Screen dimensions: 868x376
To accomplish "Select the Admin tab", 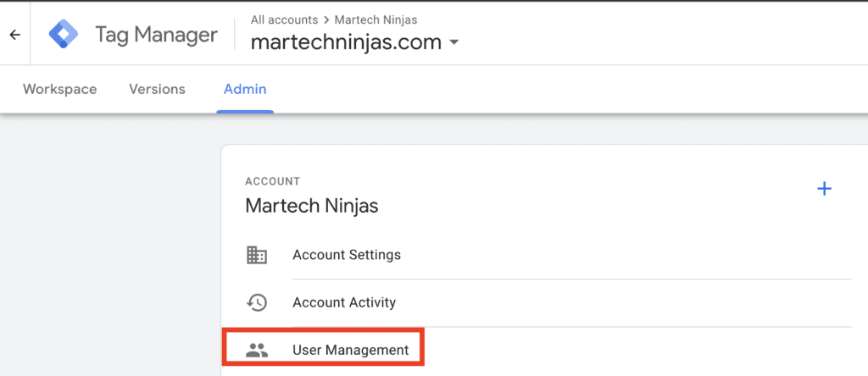I will click(x=245, y=89).
